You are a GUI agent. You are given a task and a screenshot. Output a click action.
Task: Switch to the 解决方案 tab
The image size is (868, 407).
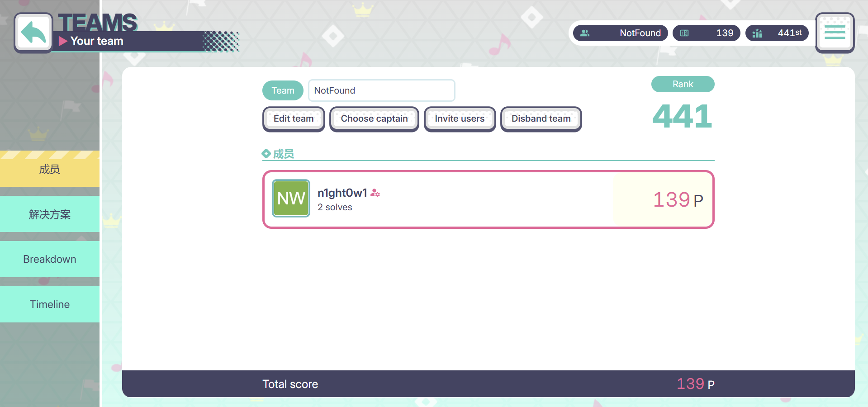pos(50,214)
